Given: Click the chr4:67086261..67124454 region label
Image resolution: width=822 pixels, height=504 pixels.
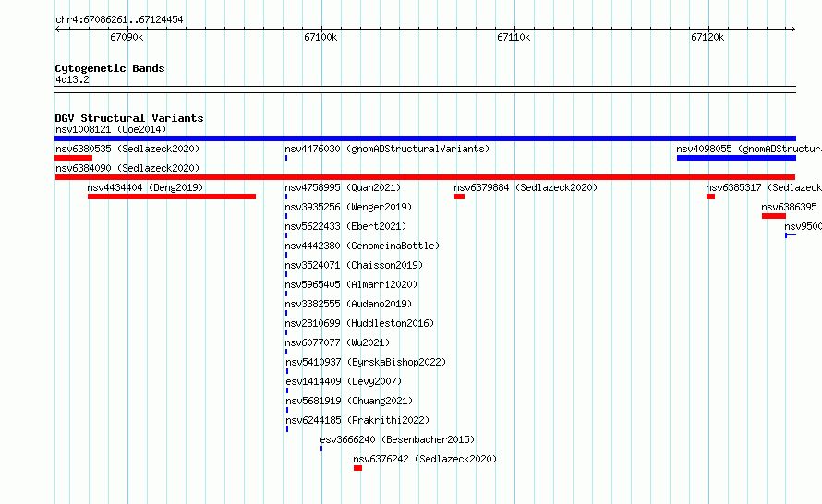Looking at the screenshot, I should [119, 19].
